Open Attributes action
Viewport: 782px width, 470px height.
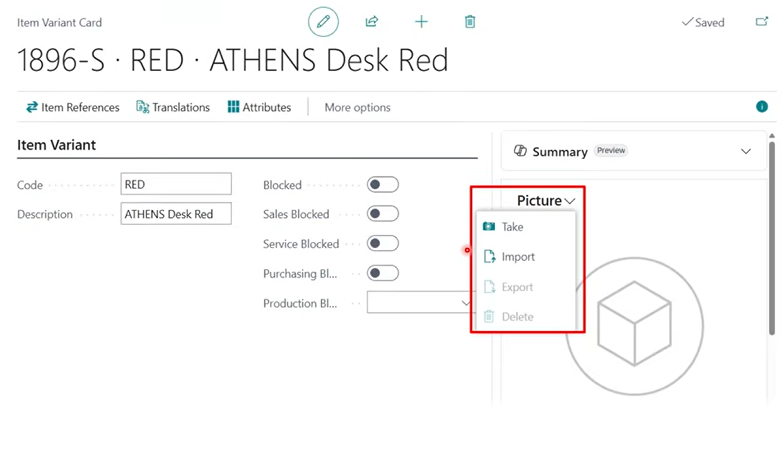(259, 107)
